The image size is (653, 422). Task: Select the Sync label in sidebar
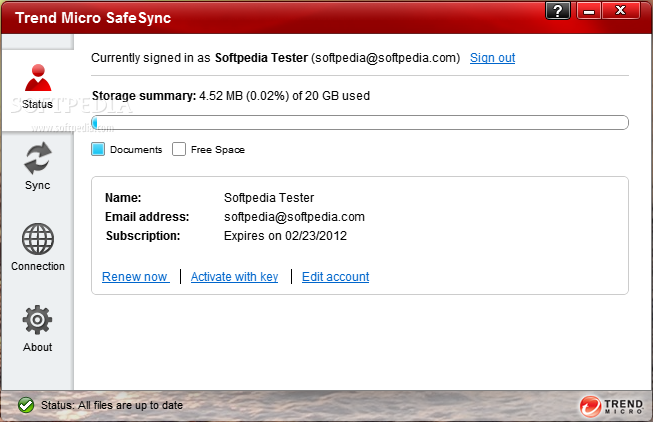37,185
